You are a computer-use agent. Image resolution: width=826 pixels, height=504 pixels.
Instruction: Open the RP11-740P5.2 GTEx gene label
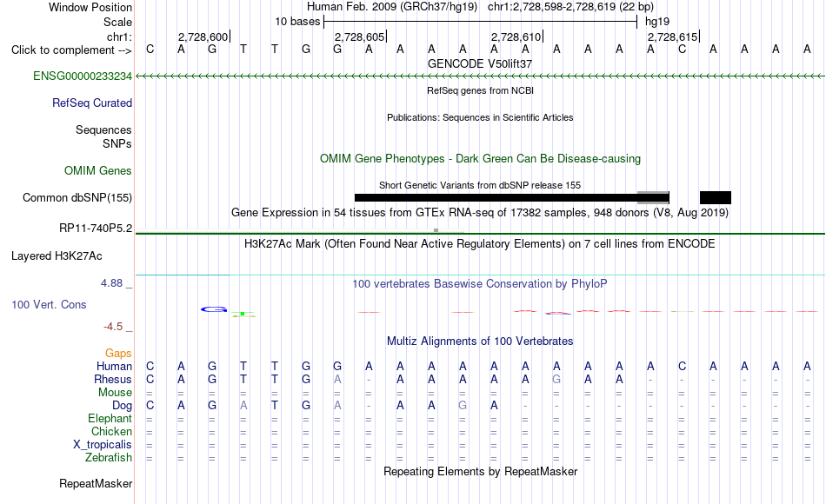96,229
